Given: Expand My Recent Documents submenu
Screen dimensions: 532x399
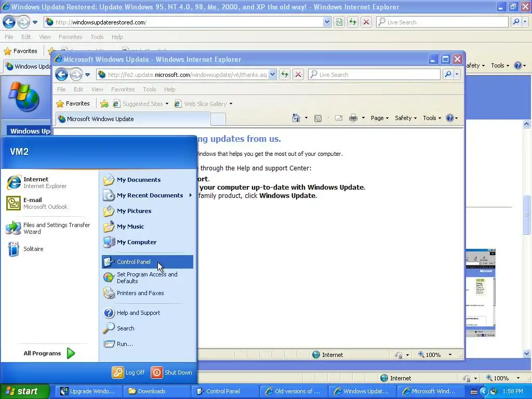Looking at the screenshot, I should (x=147, y=195).
